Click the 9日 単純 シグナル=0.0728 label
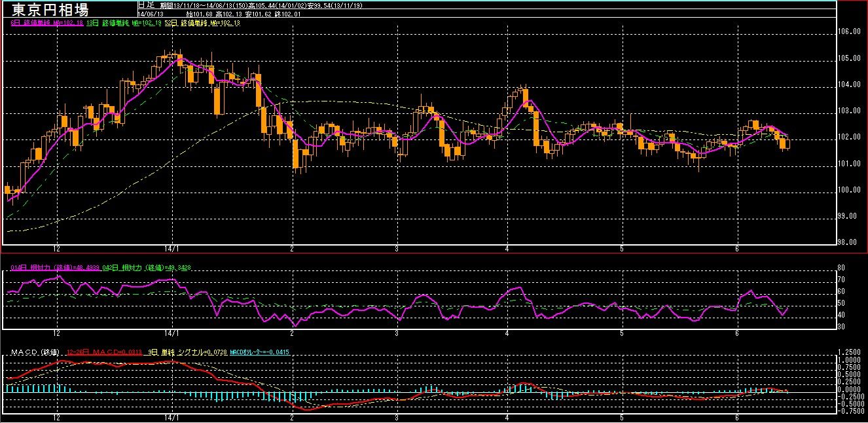Viewport: 868px width, 423px height. point(186,352)
